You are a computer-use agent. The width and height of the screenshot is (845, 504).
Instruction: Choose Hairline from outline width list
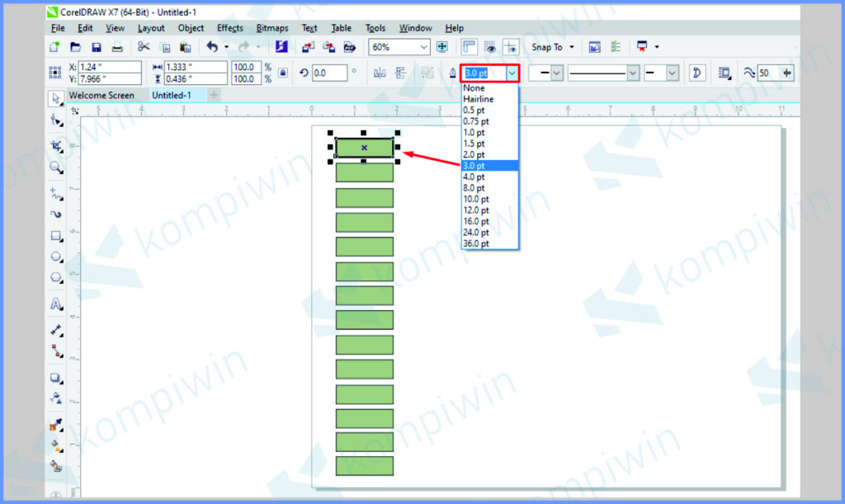(478, 99)
